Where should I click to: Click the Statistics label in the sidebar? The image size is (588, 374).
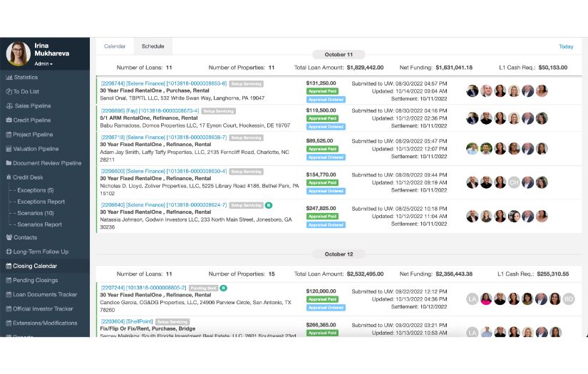(26, 77)
